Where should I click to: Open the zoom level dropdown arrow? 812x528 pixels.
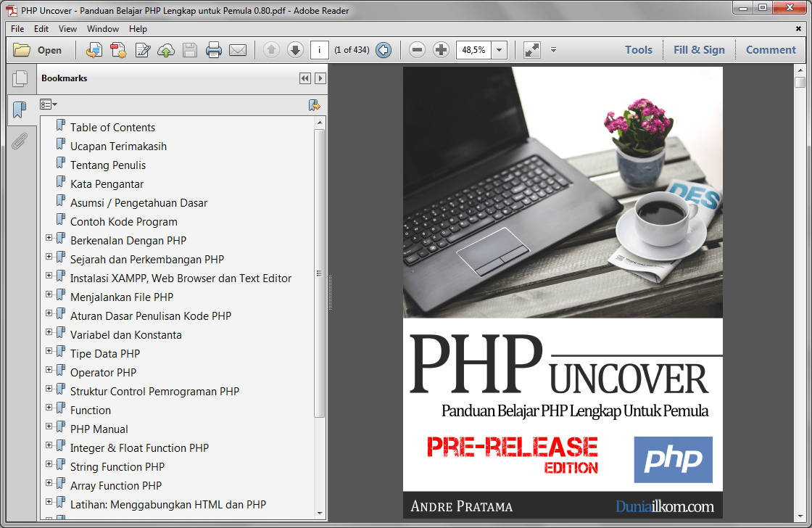[500, 50]
